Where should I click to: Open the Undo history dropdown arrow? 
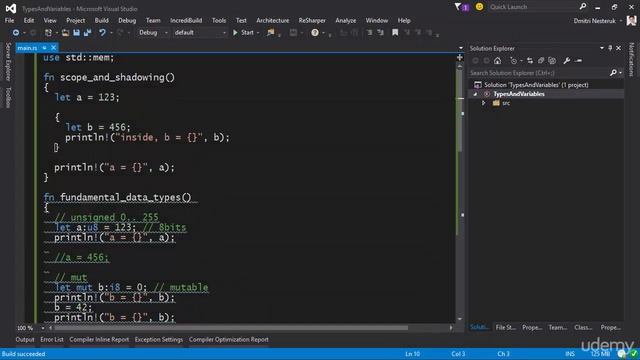point(111,33)
